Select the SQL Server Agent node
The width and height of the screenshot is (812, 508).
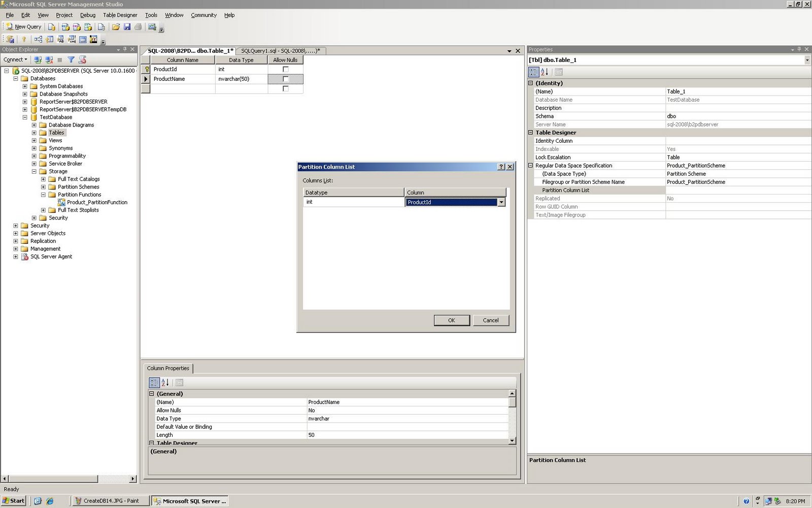[x=51, y=257]
